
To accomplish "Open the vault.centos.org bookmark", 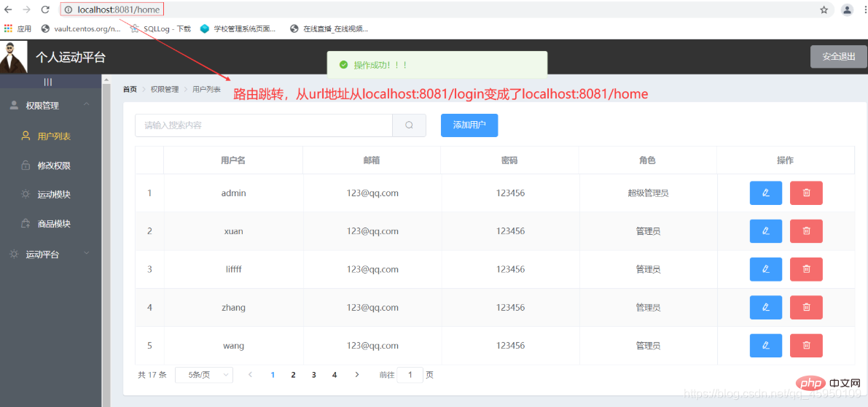I will click(x=81, y=28).
